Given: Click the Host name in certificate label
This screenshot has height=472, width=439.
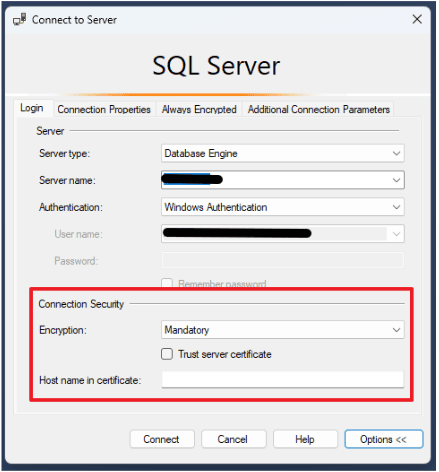Looking at the screenshot, I should coord(90,380).
